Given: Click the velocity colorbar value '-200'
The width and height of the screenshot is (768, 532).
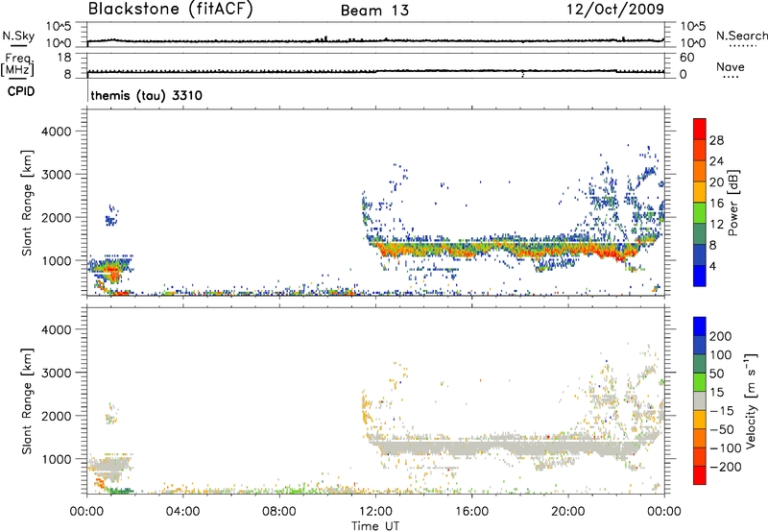Looking at the screenshot, I should tap(725, 467).
